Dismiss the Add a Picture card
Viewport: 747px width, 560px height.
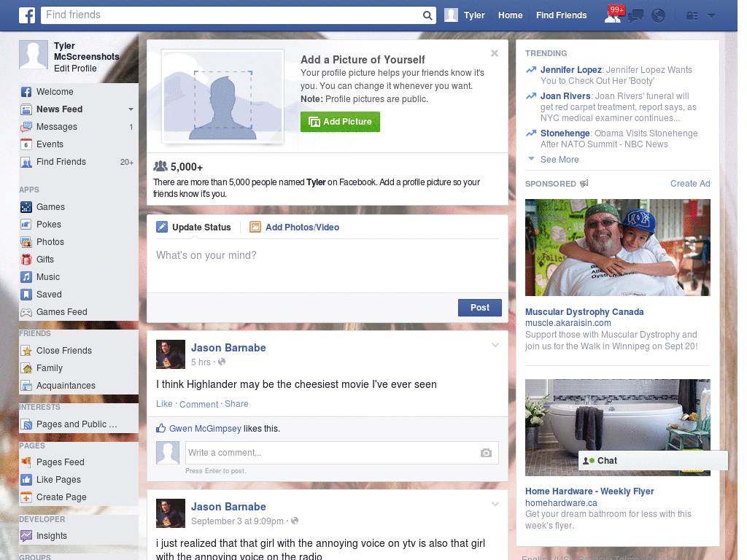[x=495, y=53]
